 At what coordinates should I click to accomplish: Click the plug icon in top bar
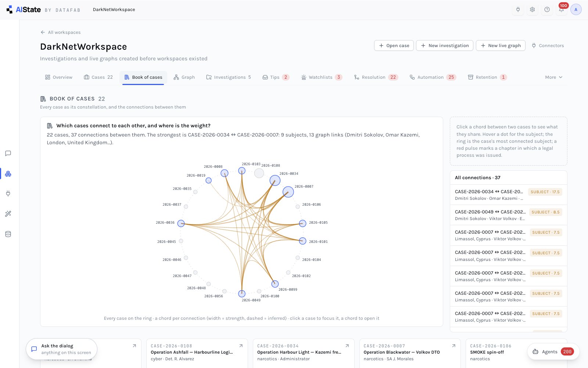518,10
